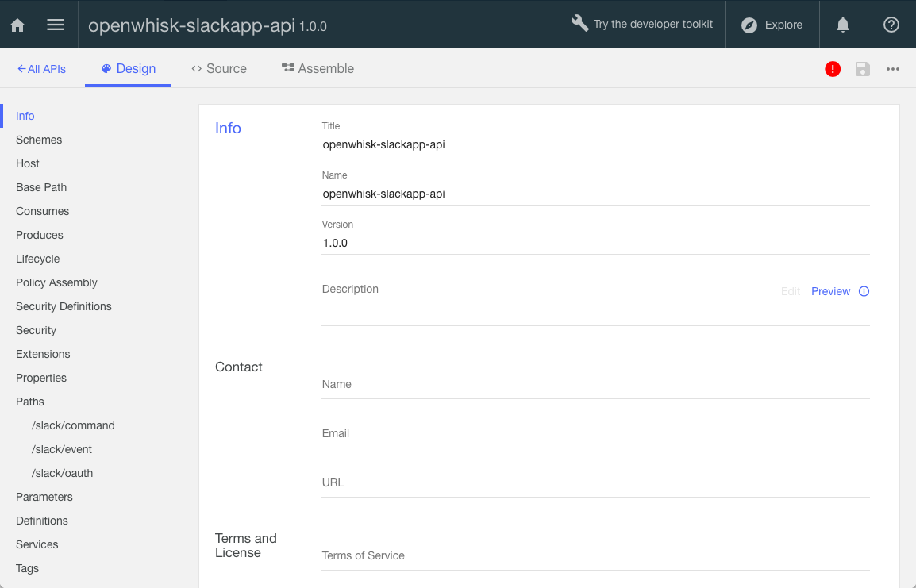Image resolution: width=916 pixels, height=588 pixels.
Task: Open Security Definitions section
Action: click(63, 306)
